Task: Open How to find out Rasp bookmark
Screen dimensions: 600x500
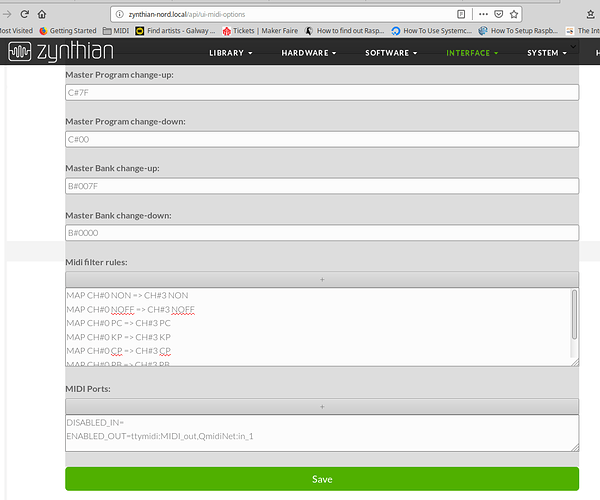Action: coord(344,31)
